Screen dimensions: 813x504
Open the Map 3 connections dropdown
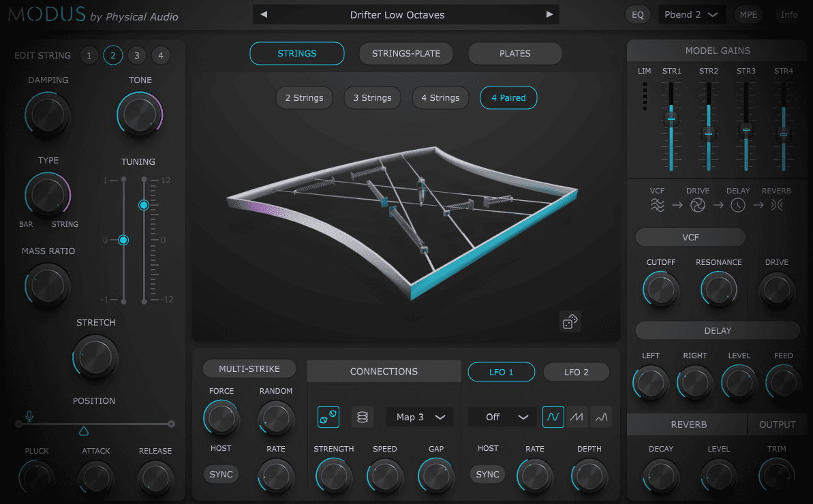tap(420, 417)
